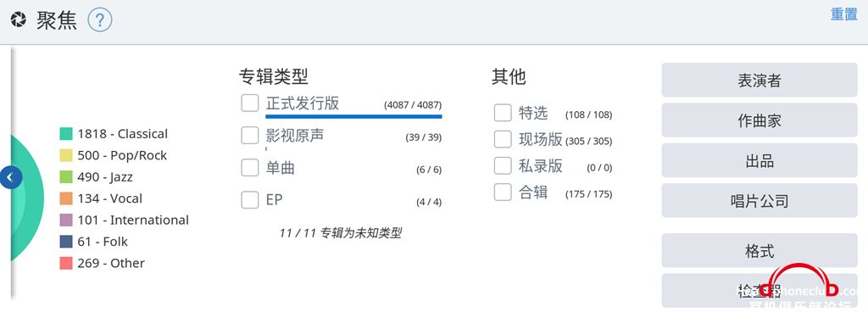This screenshot has height=318, width=868.
Task: Open the 格式 filter button
Action: pyautogui.click(x=759, y=251)
